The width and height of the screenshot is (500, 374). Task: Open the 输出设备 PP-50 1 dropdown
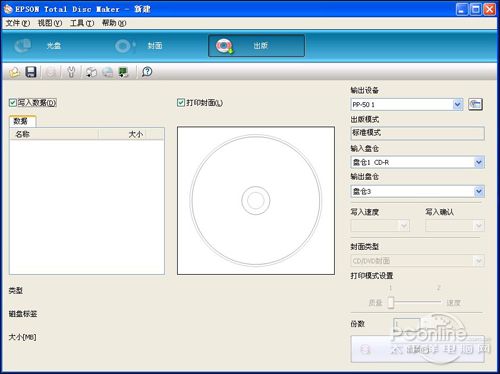[458, 105]
